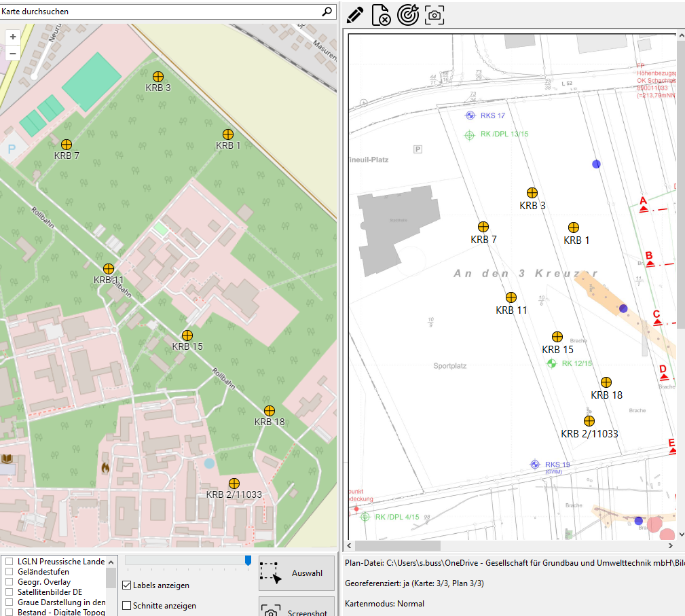Zoom in with the map plus button
The height and width of the screenshot is (616, 685).
[13, 37]
